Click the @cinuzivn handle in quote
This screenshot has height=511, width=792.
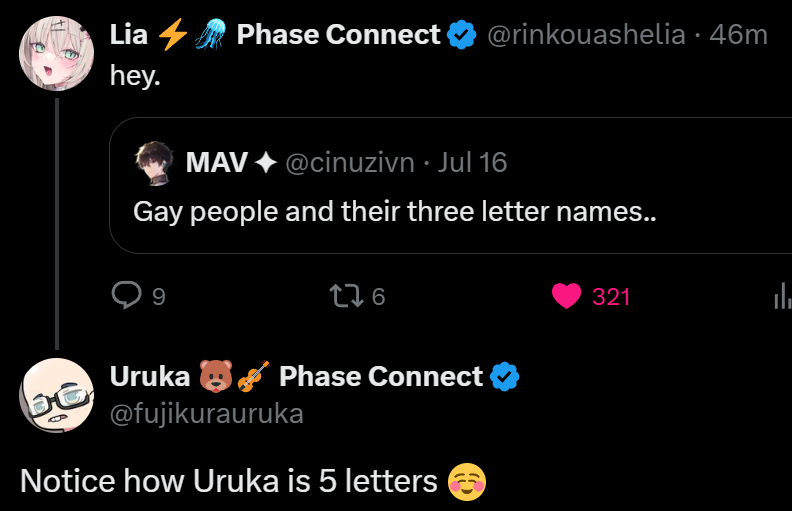coord(350,163)
